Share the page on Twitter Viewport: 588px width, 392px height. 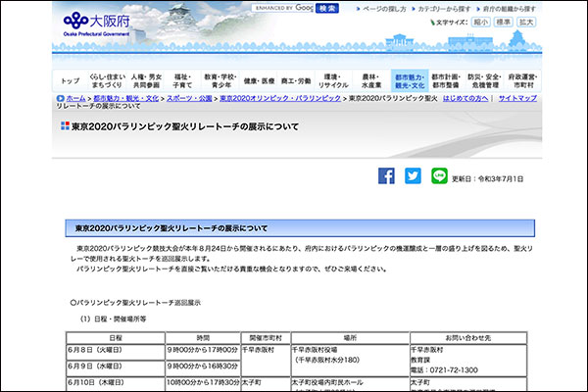click(413, 175)
